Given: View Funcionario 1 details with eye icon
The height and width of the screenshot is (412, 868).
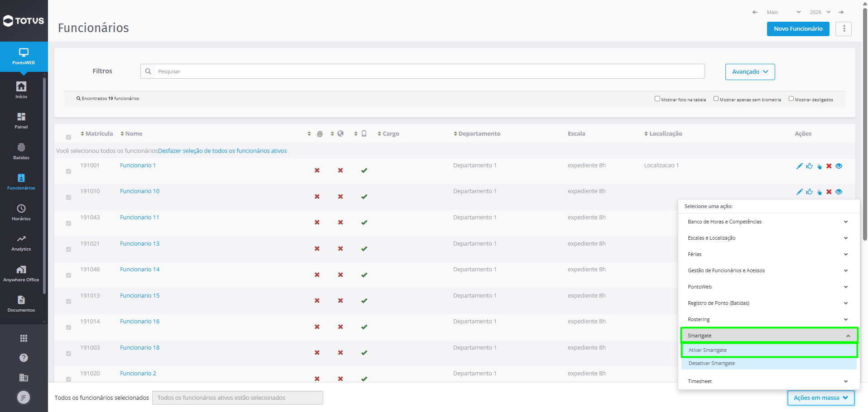Looking at the screenshot, I should tap(839, 166).
